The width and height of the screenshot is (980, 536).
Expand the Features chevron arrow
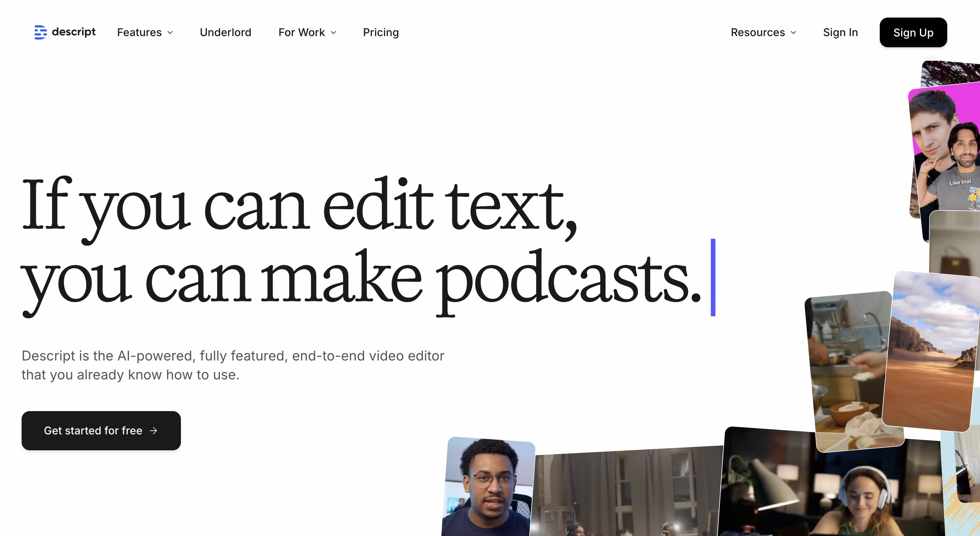[170, 33]
